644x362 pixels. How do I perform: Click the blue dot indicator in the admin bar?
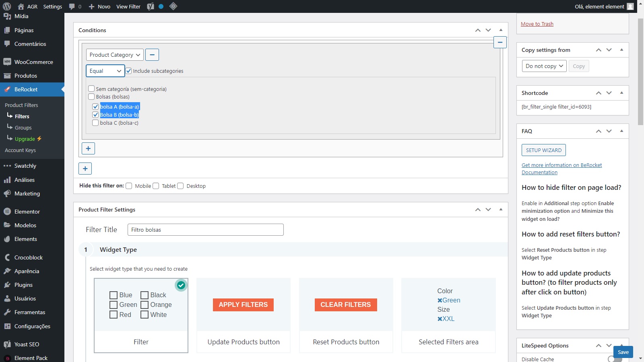(x=161, y=6)
